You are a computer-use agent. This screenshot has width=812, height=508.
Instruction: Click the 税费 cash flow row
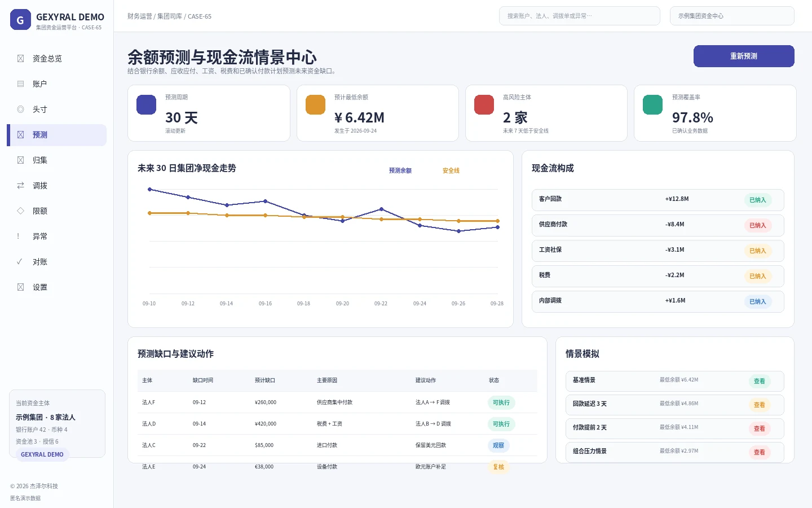tap(658, 277)
